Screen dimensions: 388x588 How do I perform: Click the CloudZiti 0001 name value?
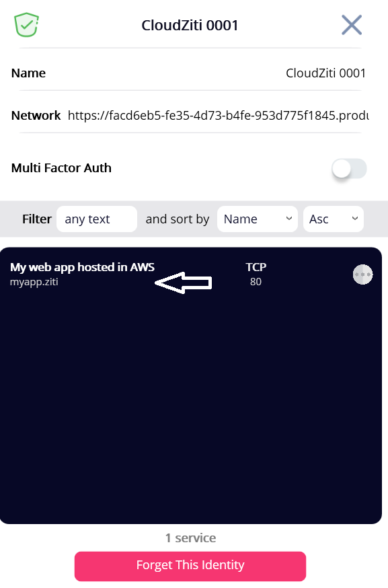(325, 73)
